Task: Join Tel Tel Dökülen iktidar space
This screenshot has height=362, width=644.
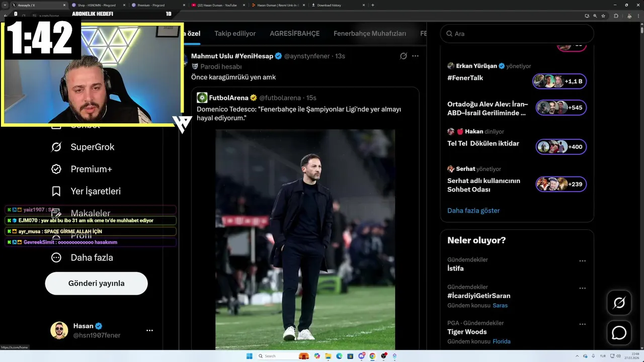Action: 483,143
